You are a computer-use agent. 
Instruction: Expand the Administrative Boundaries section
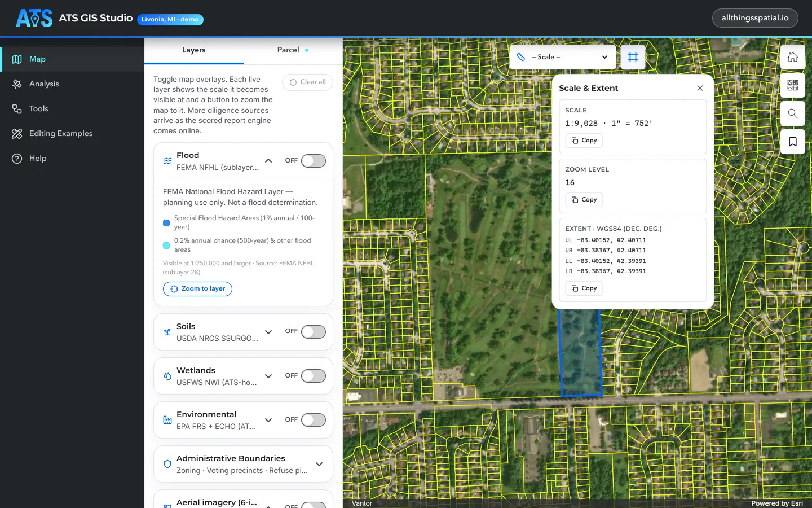[319, 464]
